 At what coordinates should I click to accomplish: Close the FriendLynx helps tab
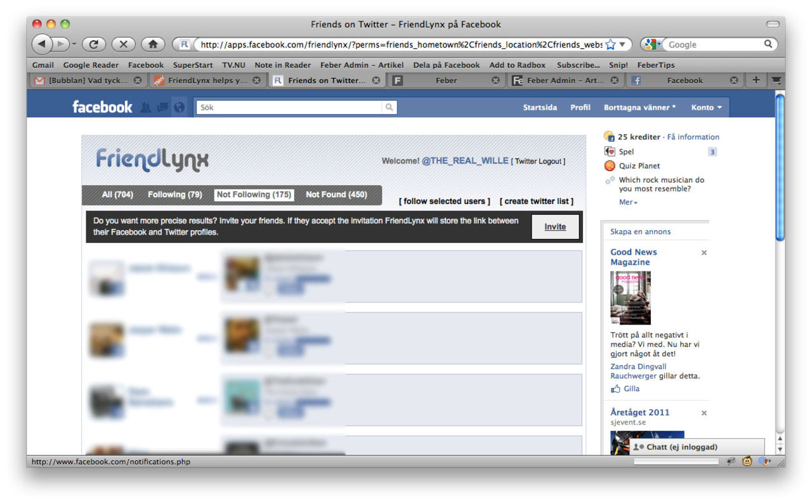[x=256, y=81]
